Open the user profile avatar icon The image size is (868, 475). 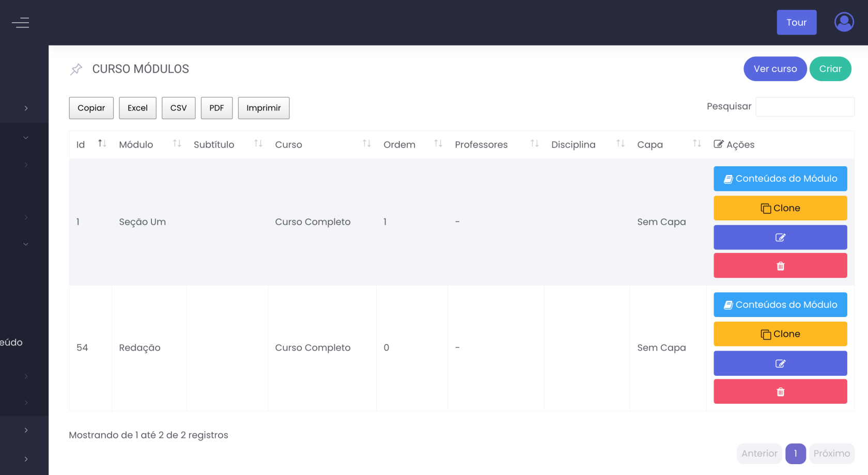[844, 22]
